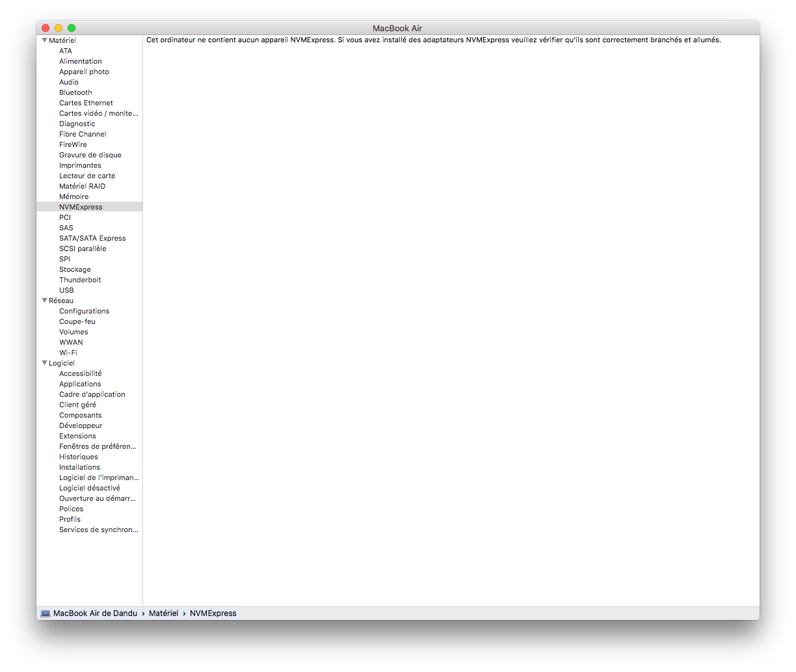Open Client géré entry
This screenshot has width=796, height=672.
coord(77,405)
